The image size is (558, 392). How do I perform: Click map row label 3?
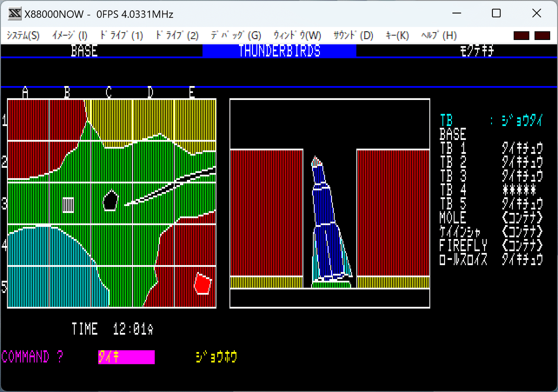coord(5,204)
